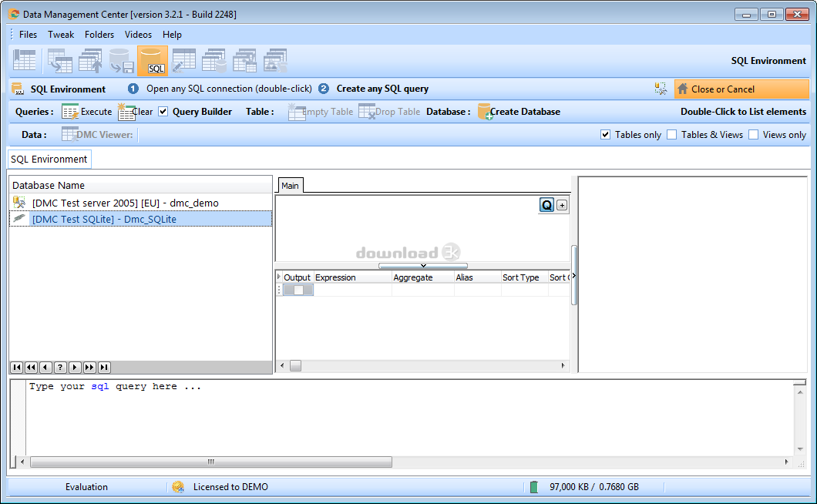Open the Folders menu
The image size is (817, 504).
click(x=99, y=35)
